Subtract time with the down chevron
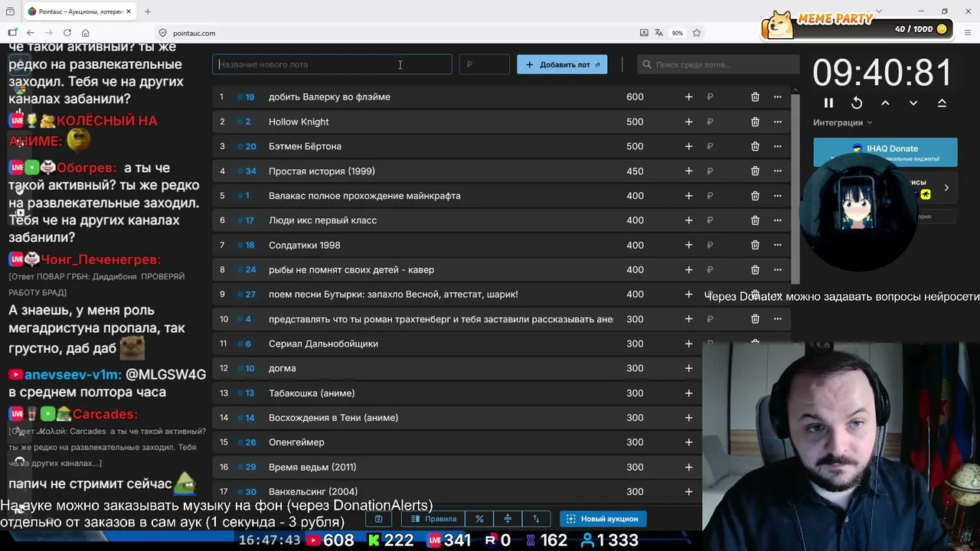The image size is (980, 551). (x=913, y=103)
